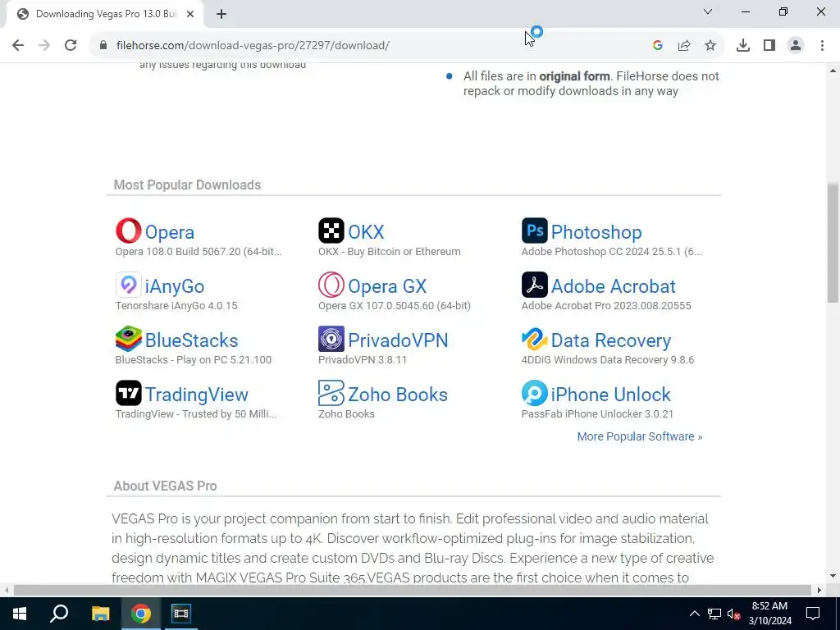The image size is (840, 630).
Task: Open the muted volume tray icon
Action: pyautogui.click(x=734, y=614)
